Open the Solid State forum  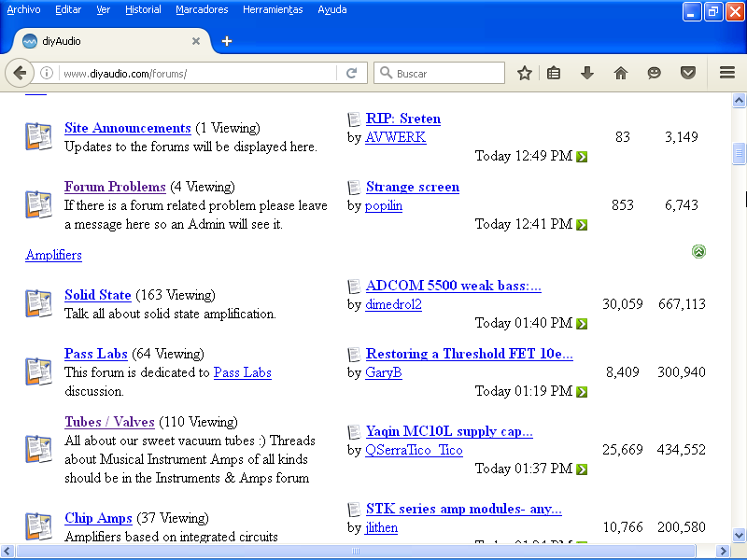[98, 295]
